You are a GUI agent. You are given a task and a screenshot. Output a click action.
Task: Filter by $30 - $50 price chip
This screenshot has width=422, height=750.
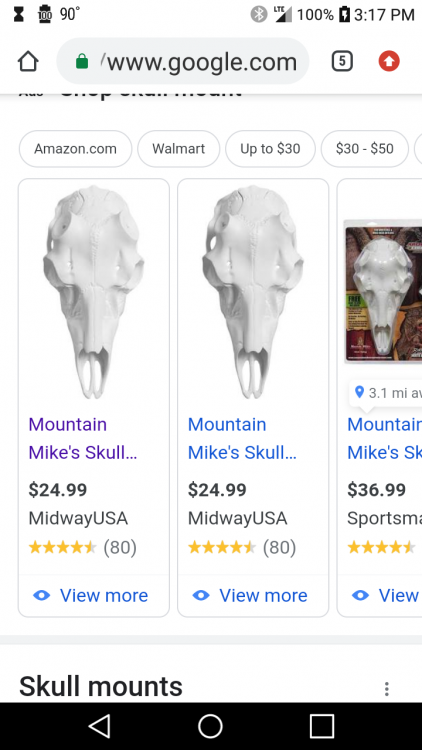(365, 149)
